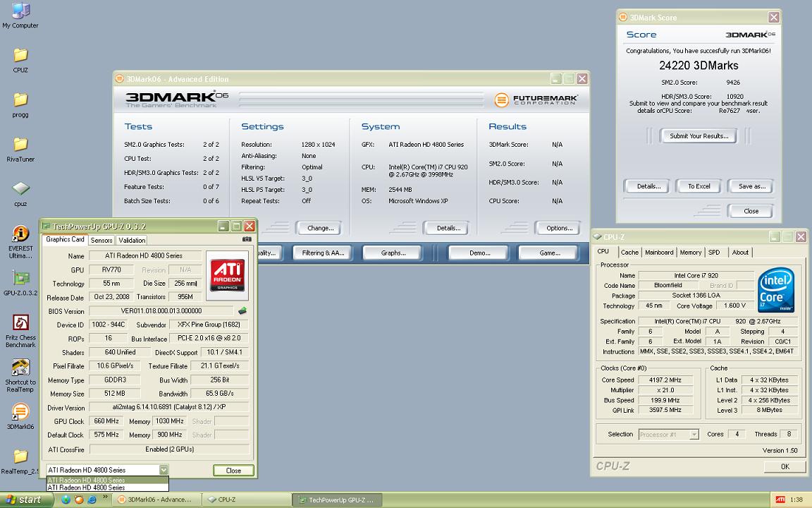
Task: Click the GPU-Z screenshot camera icon
Action: click(x=247, y=239)
